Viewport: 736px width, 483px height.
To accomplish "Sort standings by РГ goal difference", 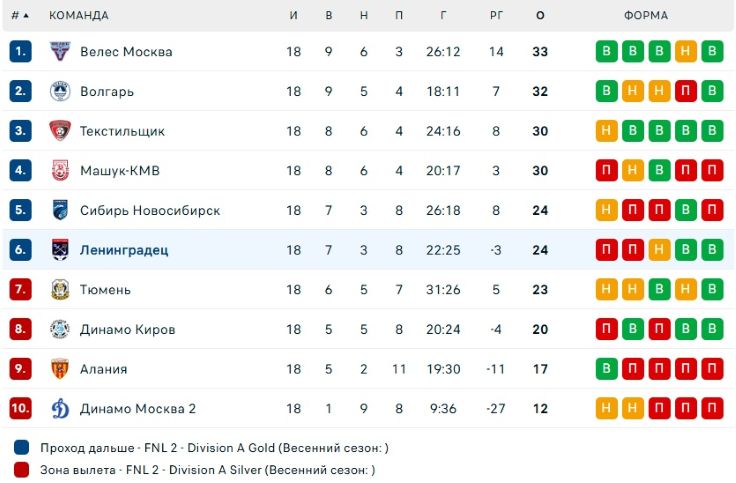I will (496, 16).
